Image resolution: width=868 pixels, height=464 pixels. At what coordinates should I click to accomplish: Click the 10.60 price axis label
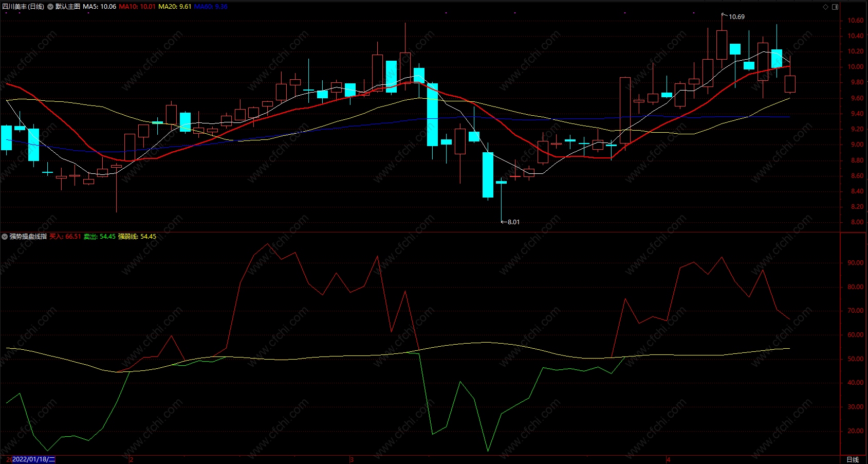pos(856,21)
